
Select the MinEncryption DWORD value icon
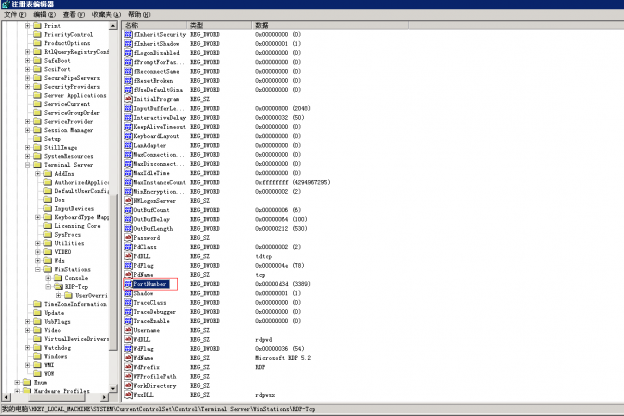[128, 191]
